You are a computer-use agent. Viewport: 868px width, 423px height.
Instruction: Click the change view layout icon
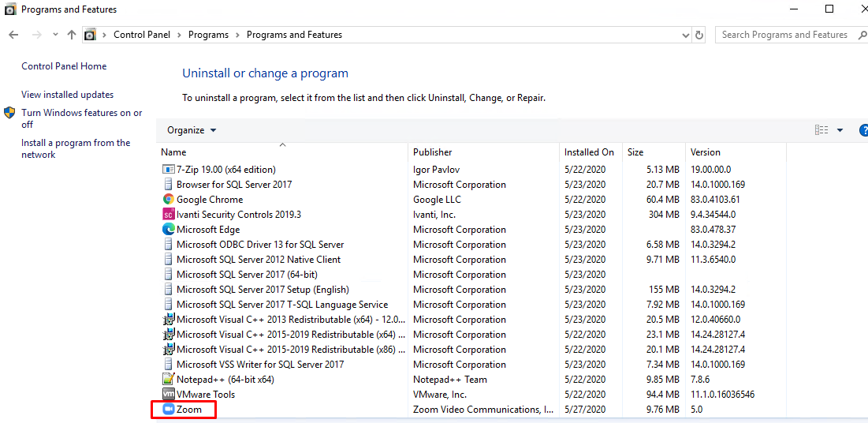(821, 130)
